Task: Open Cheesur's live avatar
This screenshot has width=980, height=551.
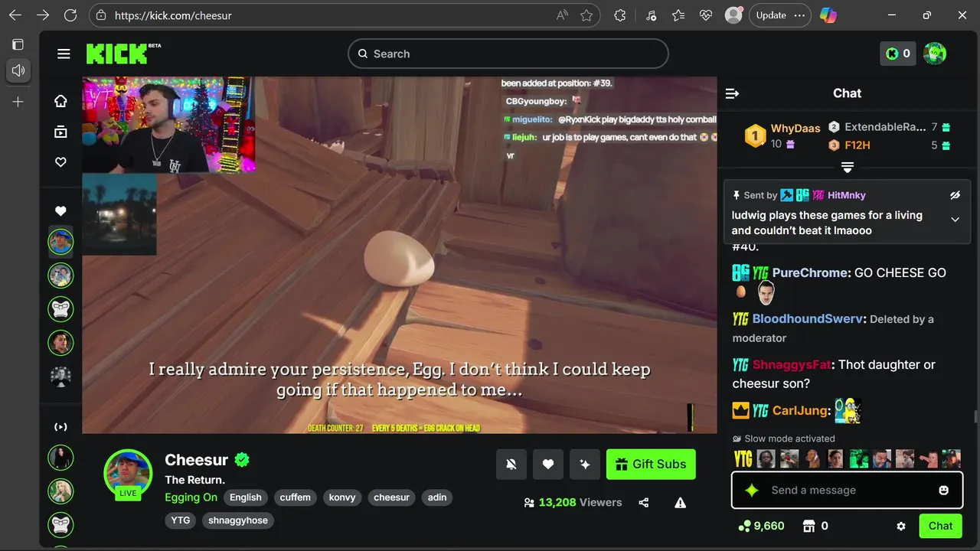Action: 128,473
